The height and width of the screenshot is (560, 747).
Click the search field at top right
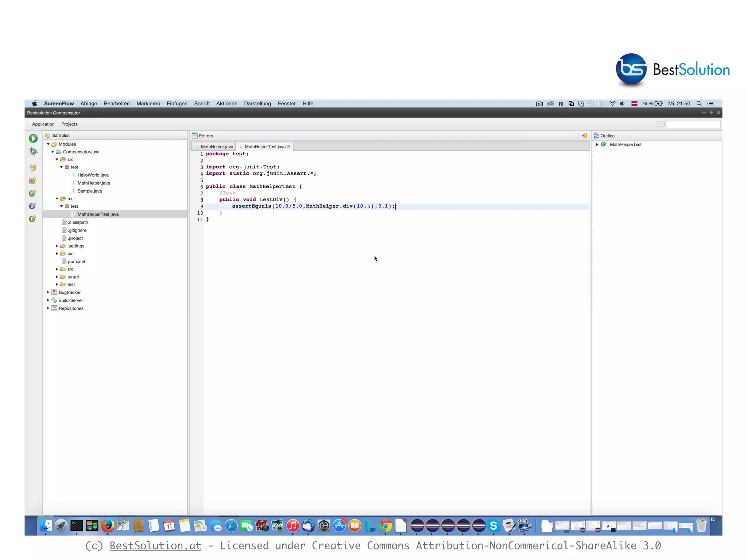[x=693, y=124]
